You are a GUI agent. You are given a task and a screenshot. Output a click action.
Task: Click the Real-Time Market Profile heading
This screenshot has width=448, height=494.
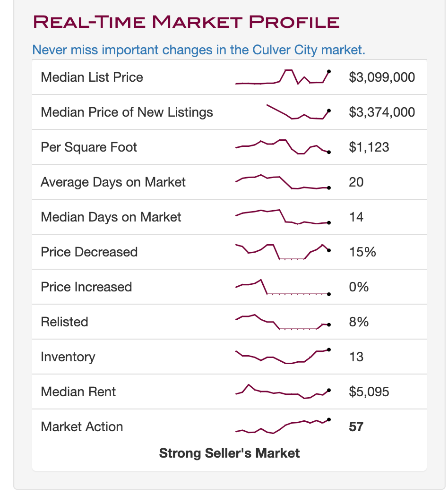[x=186, y=22]
